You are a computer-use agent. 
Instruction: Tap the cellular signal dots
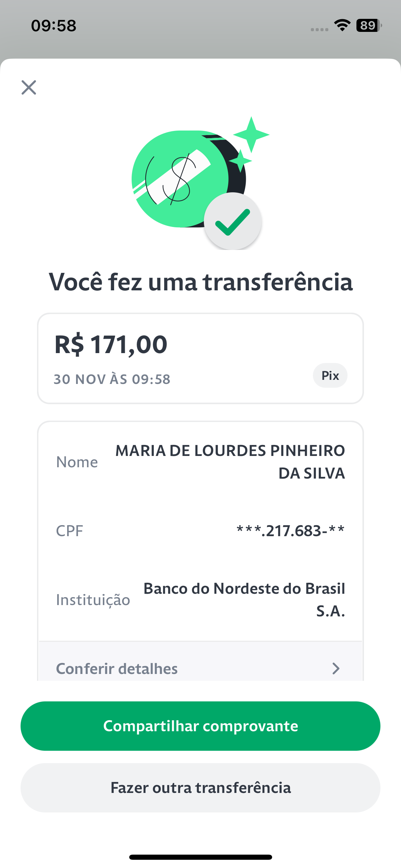(x=319, y=29)
